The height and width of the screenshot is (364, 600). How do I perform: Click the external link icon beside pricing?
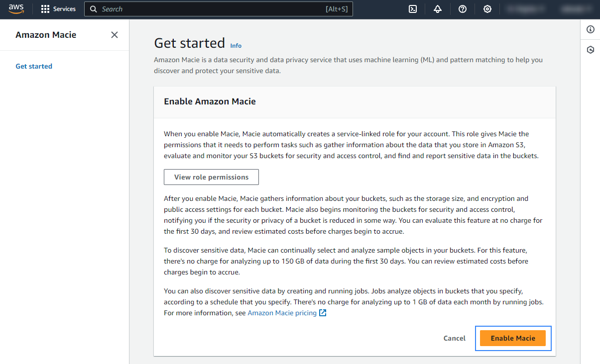(x=323, y=313)
